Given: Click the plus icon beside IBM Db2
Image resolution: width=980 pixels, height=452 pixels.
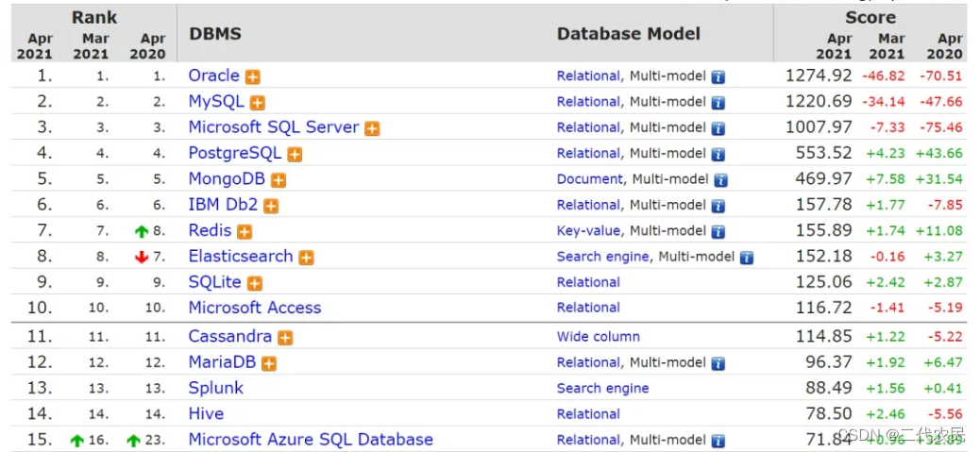Looking at the screenshot, I should pos(271,206).
